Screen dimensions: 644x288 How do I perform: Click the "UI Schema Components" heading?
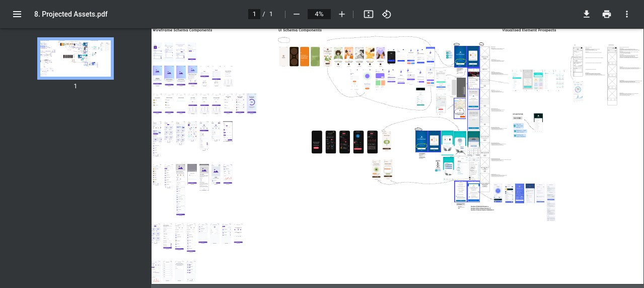tap(300, 30)
